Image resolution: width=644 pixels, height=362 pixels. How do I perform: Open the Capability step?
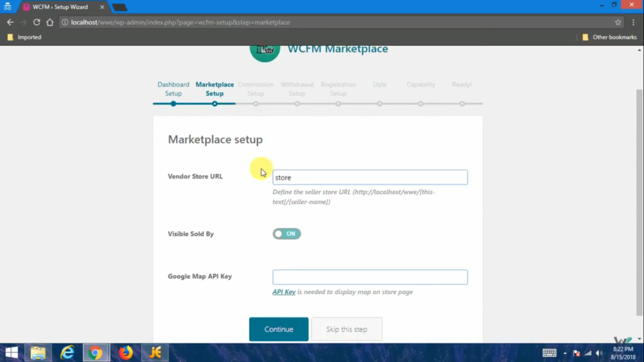(421, 85)
